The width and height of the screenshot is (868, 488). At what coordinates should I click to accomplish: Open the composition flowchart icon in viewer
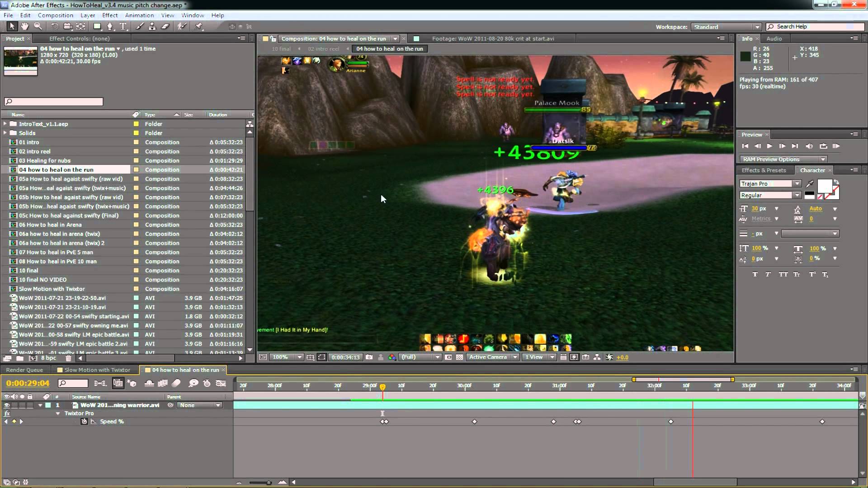pyautogui.click(x=597, y=357)
